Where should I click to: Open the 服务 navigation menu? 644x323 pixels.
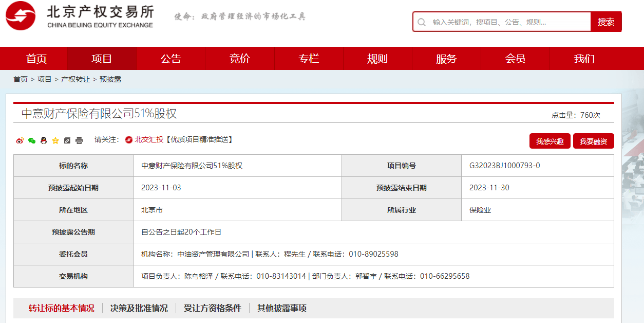click(446, 59)
